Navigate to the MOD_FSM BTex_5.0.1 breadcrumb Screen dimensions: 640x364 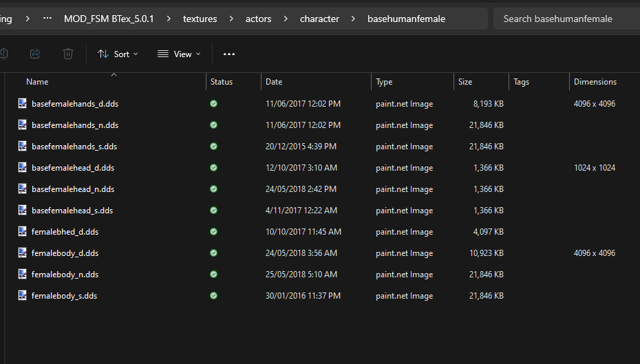coord(109,19)
